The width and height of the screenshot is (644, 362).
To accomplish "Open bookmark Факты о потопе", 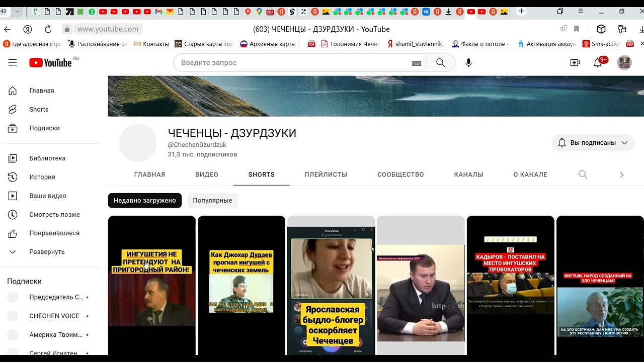I will coord(480,44).
